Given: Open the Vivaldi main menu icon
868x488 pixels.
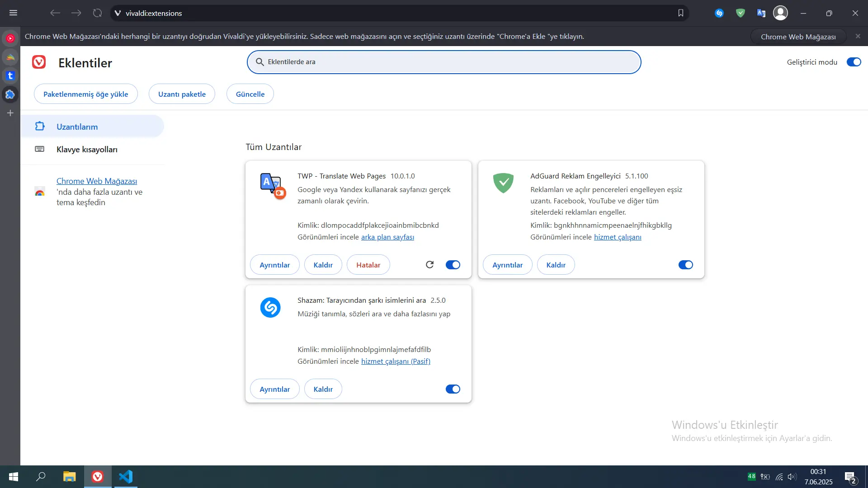Looking at the screenshot, I should [x=13, y=13].
